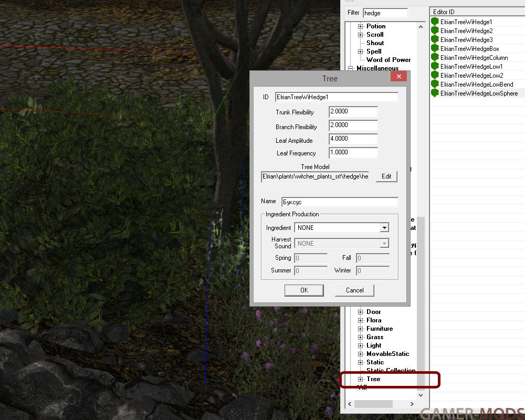Click the green tree icon beside ElrianTreeWiHedgeLow1

pos(435,66)
